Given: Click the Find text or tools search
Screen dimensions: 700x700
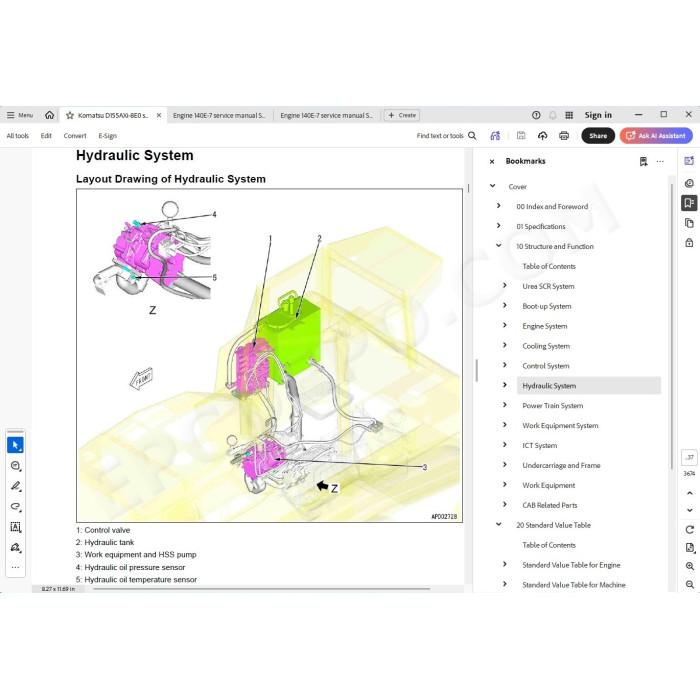Looking at the screenshot, I should [x=446, y=136].
